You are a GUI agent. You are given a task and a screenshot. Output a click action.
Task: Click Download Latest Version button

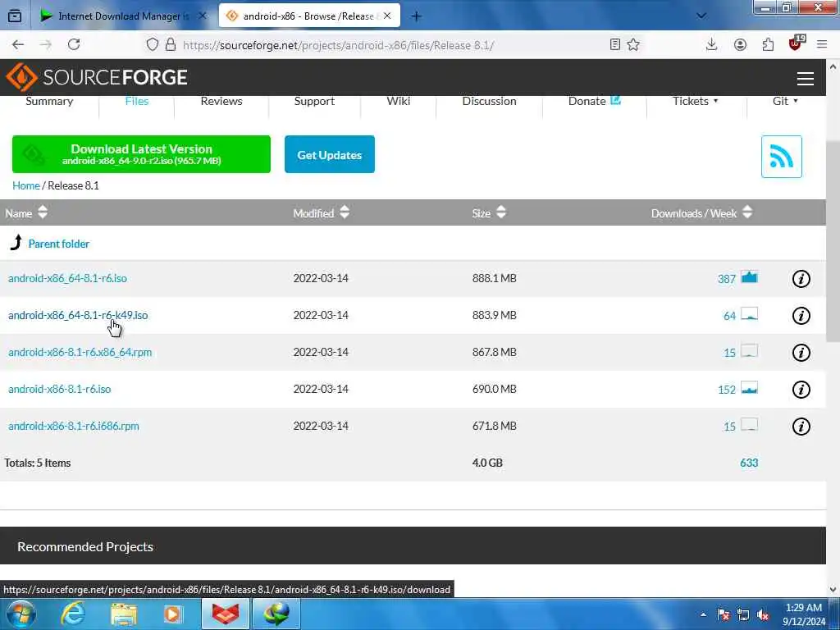click(x=141, y=154)
